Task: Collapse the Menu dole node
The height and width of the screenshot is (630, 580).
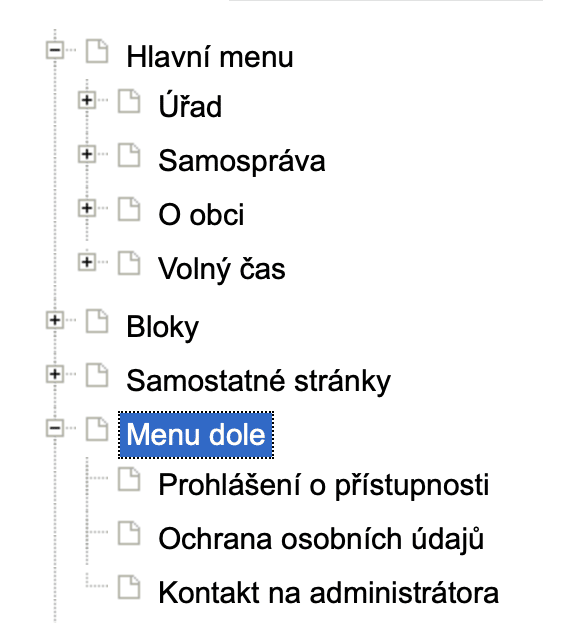Action: click(x=55, y=428)
